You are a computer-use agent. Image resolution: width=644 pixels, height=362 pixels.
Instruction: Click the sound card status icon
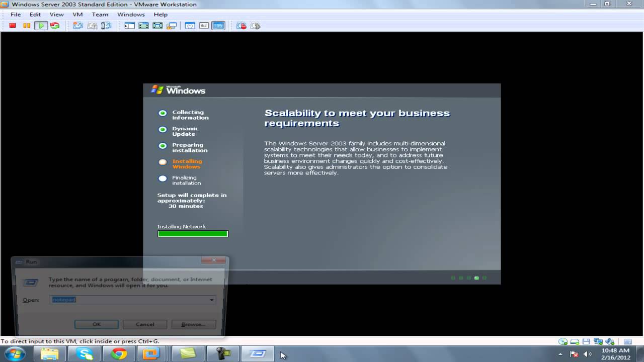click(609, 341)
